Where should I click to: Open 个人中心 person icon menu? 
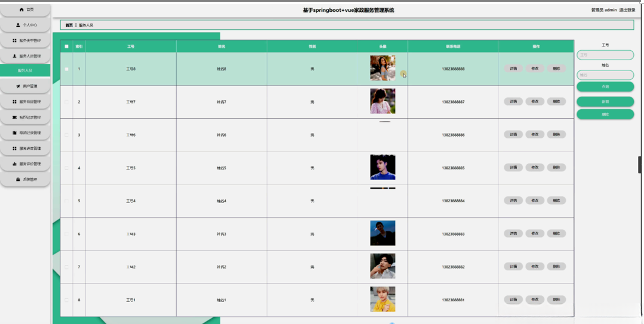26,25
